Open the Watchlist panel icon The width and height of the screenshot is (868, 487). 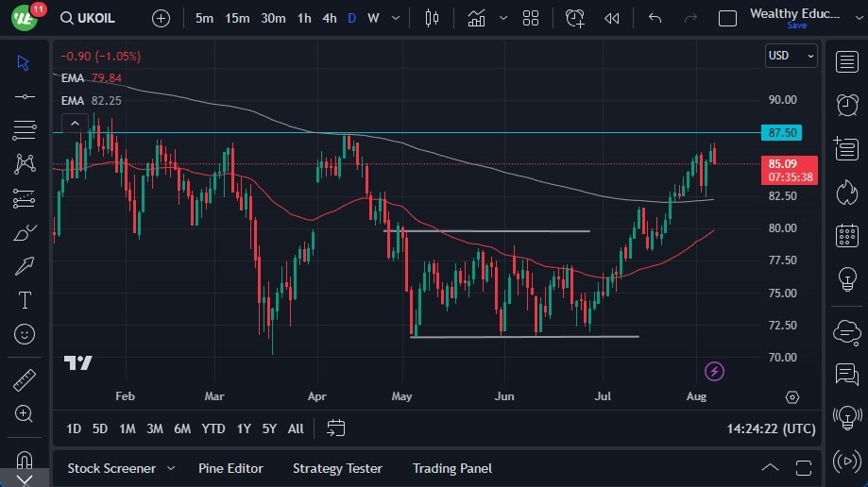pyautogui.click(x=846, y=62)
